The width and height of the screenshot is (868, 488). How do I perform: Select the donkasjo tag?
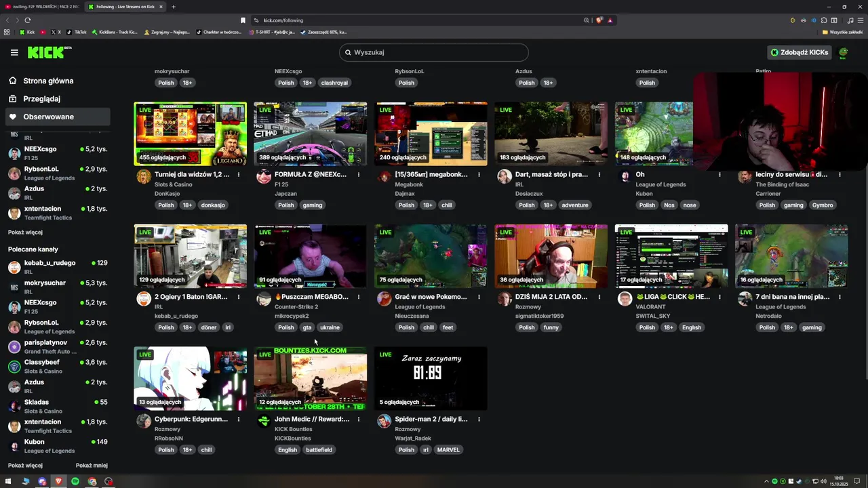[x=213, y=205]
